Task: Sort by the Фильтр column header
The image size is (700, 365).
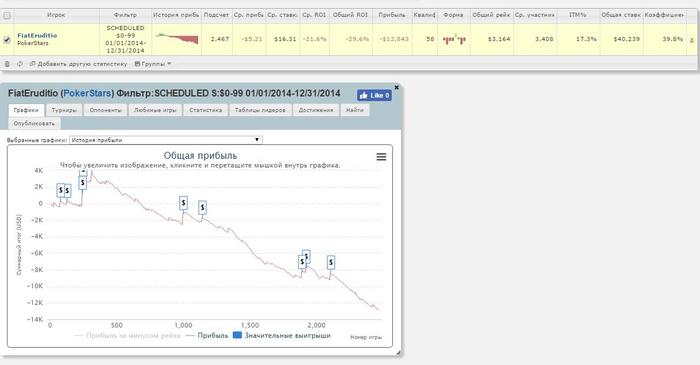Action: click(x=125, y=15)
